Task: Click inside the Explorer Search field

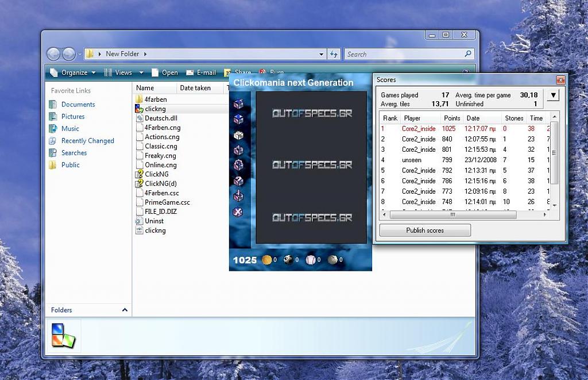Action: (x=404, y=54)
